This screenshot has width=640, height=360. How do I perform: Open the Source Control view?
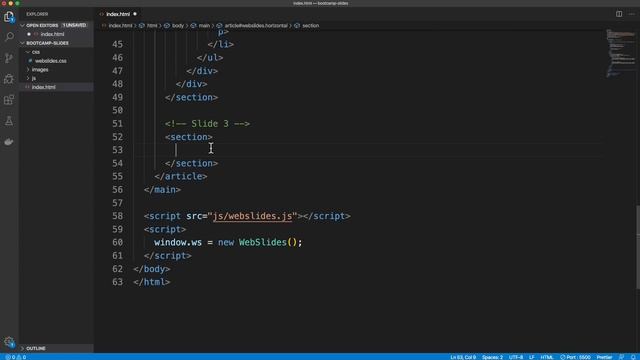pyautogui.click(x=9, y=58)
